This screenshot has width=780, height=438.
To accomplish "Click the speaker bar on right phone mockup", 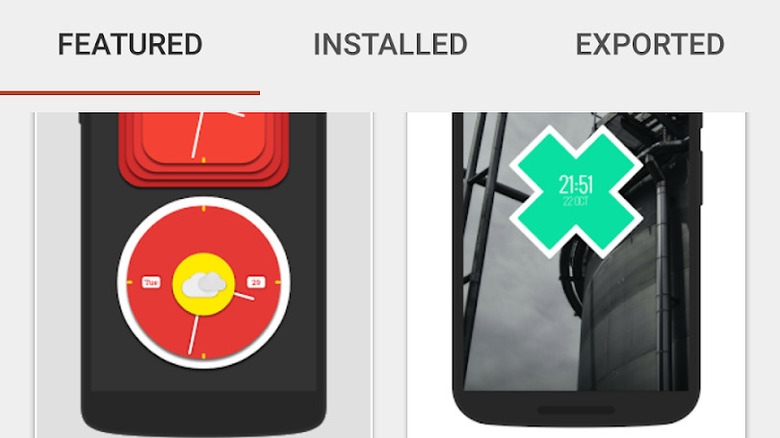I will tap(576, 410).
